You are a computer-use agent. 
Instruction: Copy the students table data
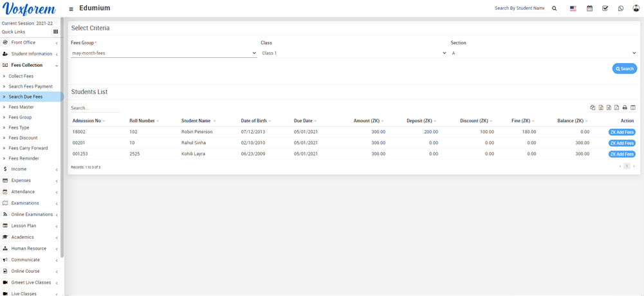click(593, 107)
